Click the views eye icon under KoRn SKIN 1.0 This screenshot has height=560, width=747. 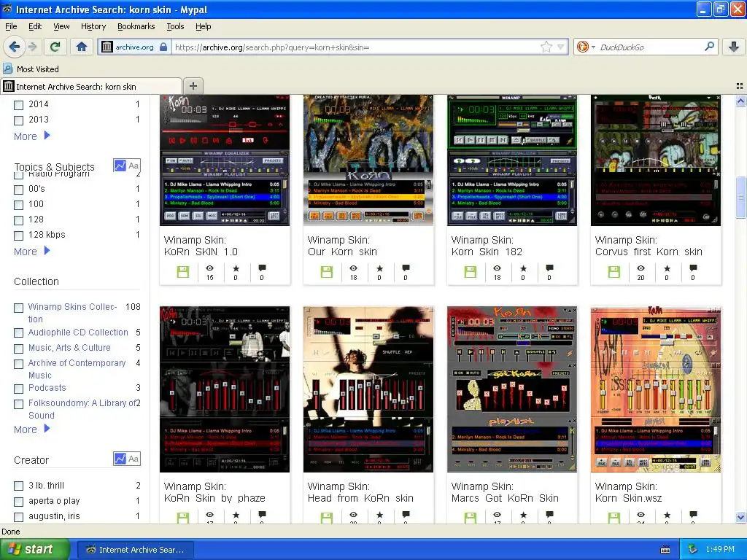[209, 268]
